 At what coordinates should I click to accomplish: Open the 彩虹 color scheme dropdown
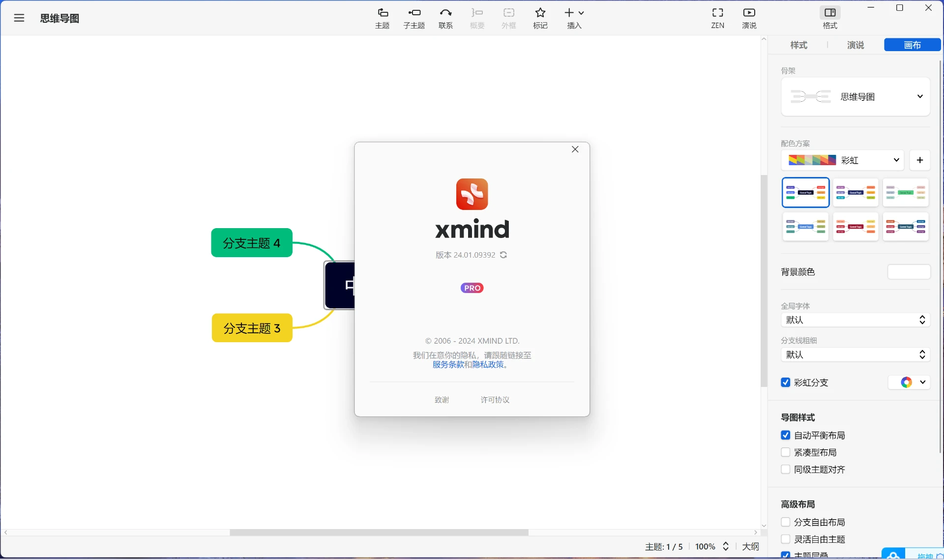896,160
